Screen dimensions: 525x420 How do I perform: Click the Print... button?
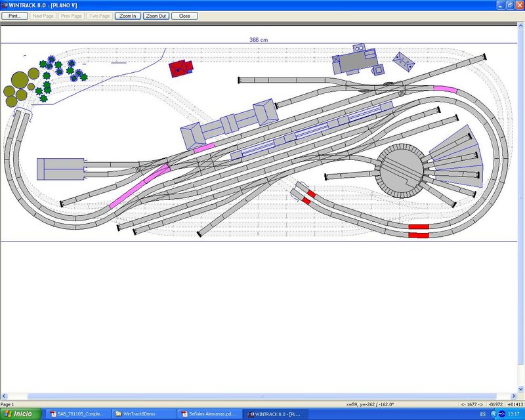pyautogui.click(x=14, y=16)
